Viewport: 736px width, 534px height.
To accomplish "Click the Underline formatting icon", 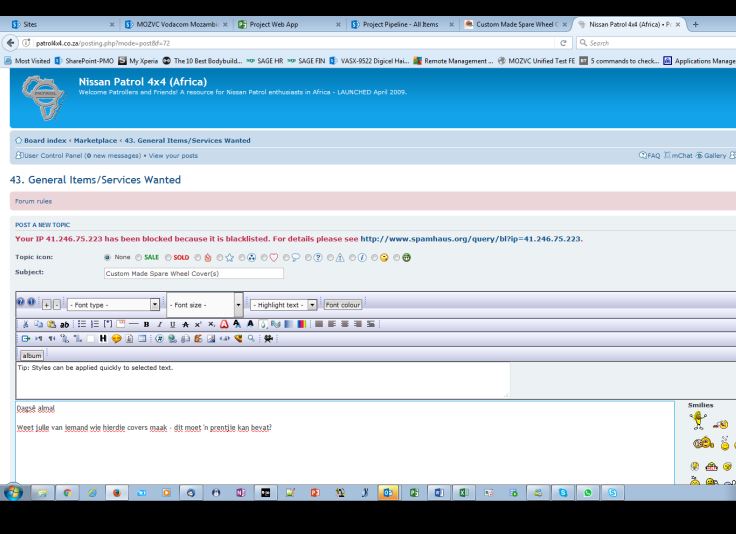I will pyautogui.click(x=173, y=324).
